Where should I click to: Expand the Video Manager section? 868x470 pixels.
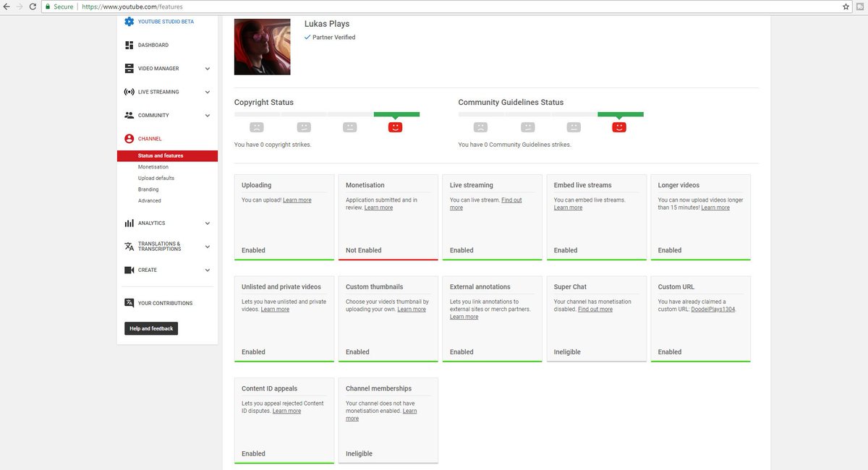207,69
